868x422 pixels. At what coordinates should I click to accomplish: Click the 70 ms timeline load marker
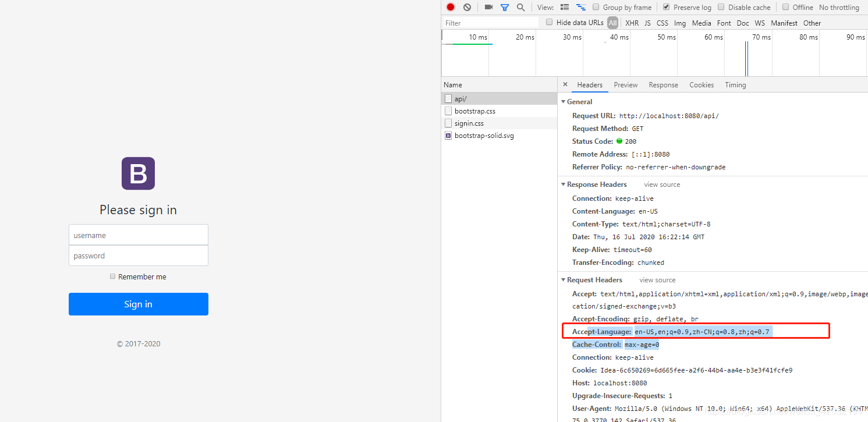pyautogui.click(x=746, y=58)
